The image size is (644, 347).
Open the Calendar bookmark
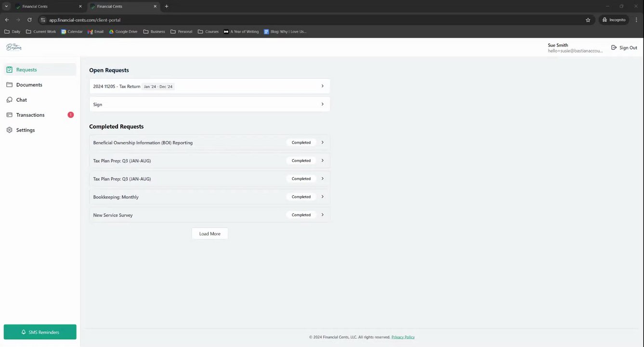click(x=72, y=31)
